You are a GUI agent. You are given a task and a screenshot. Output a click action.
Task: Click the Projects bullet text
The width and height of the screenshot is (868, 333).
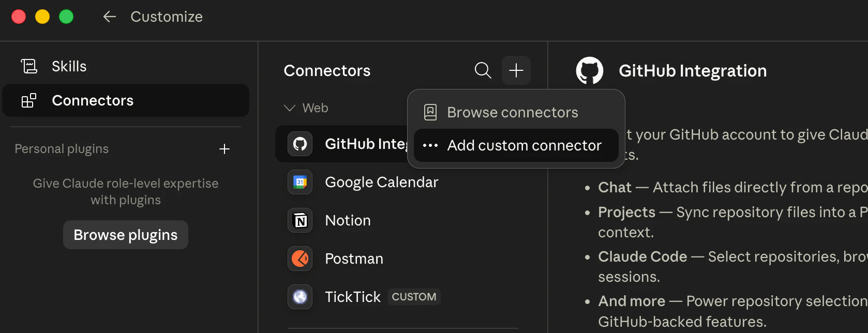[x=626, y=212]
